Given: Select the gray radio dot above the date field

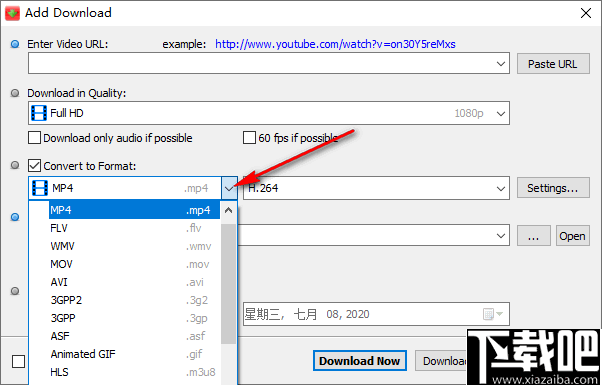Looking at the screenshot, I should coord(15,291).
